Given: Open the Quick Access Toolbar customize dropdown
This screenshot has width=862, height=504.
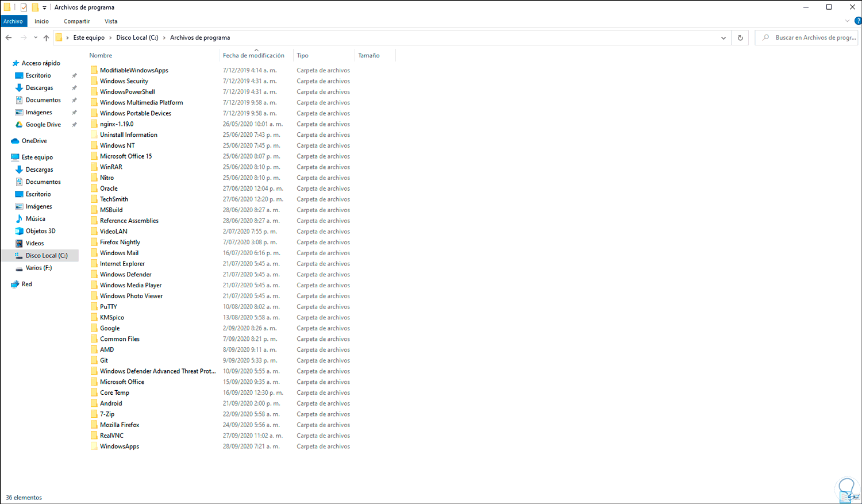Looking at the screenshot, I should click(44, 8).
